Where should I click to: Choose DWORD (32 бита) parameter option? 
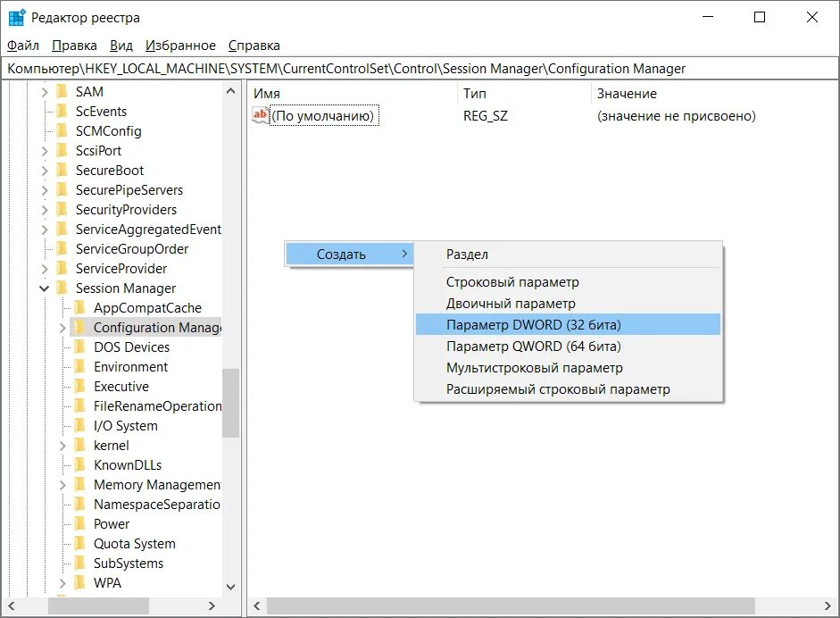pos(533,324)
